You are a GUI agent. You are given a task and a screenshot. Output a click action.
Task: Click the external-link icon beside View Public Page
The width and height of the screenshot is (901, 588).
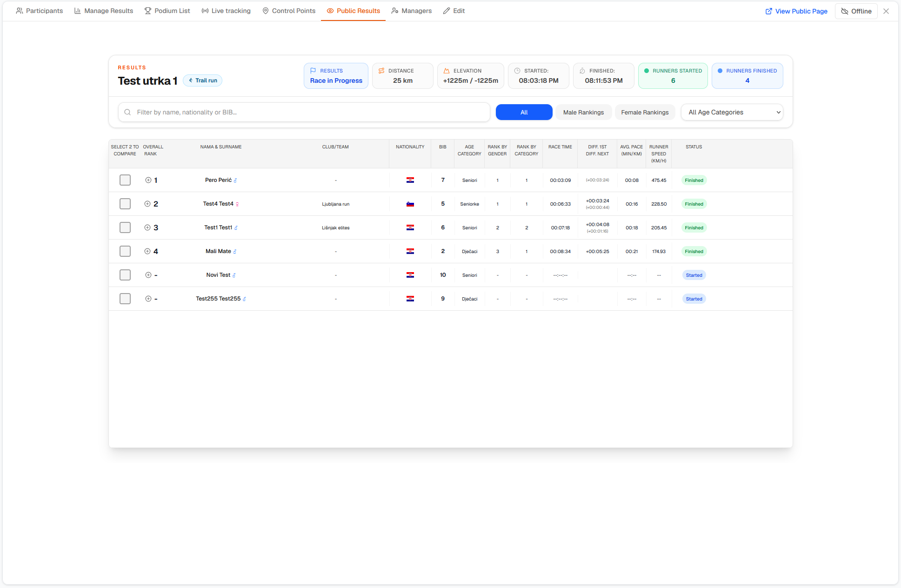(x=769, y=11)
